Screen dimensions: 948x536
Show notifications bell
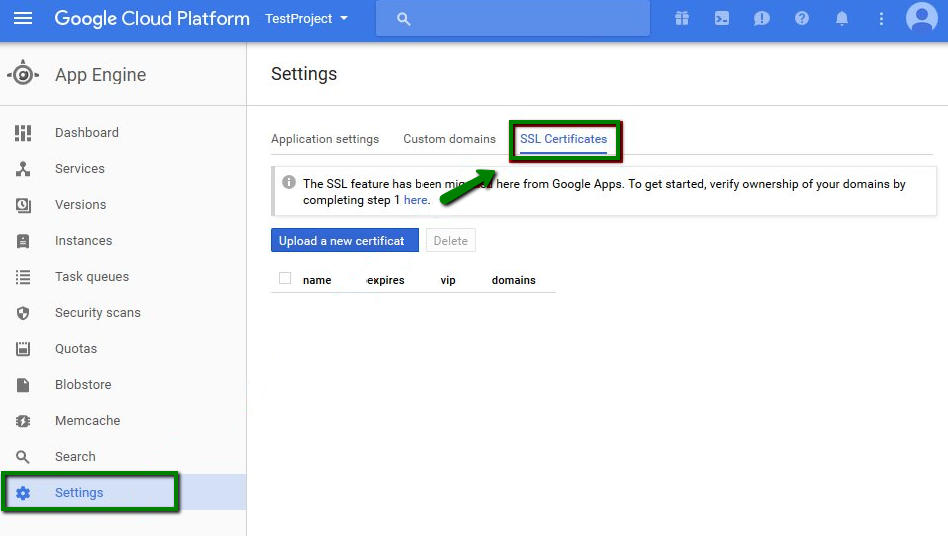pos(842,19)
